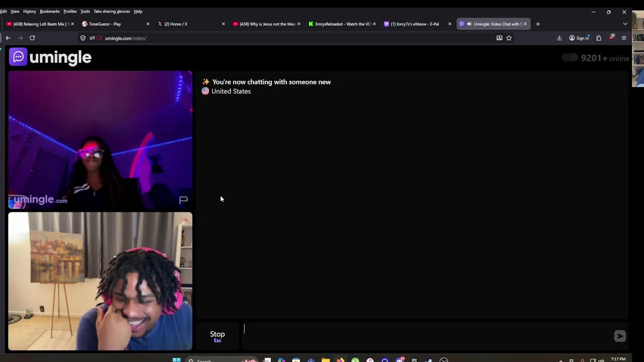Screen dimensions: 644x362
Task: Click the umingle logo icon
Action: pyautogui.click(x=18, y=57)
